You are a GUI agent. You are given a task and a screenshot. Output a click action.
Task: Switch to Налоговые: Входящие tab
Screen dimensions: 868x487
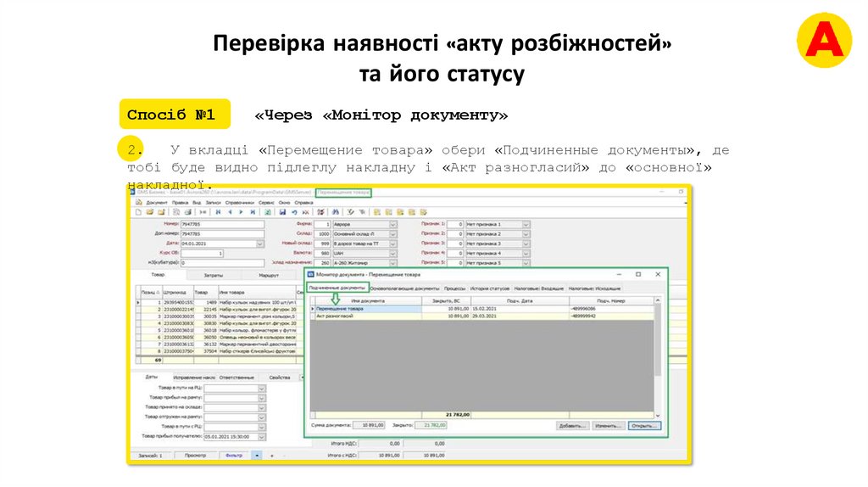538,288
